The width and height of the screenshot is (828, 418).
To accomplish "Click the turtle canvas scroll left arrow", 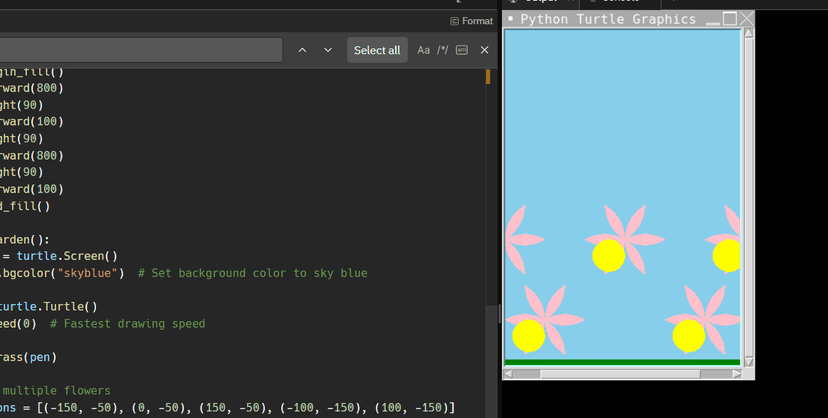I will pyautogui.click(x=510, y=374).
